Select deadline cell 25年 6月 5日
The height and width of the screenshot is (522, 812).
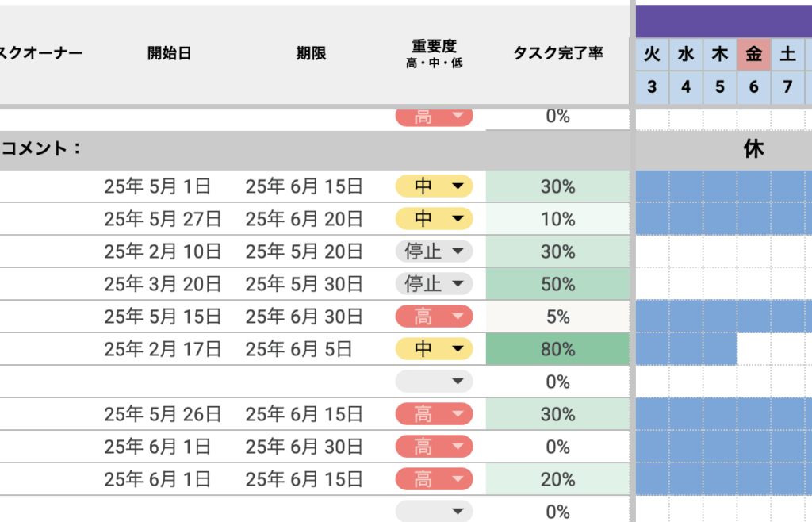pyautogui.click(x=299, y=349)
